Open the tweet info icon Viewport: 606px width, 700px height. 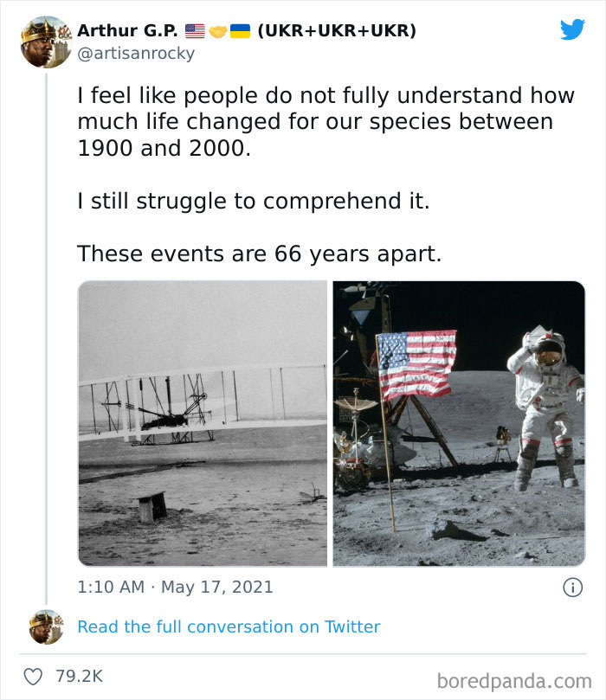(x=572, y=587)
